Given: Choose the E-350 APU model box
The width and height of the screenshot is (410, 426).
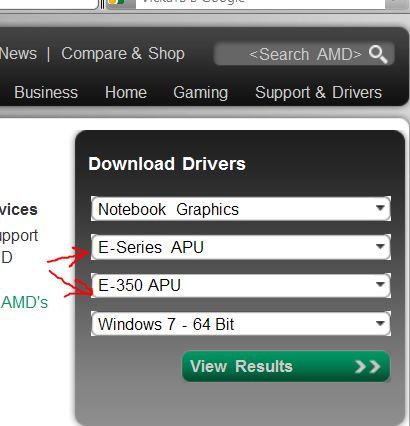Looking at the screenshot, I should [241, 285].
